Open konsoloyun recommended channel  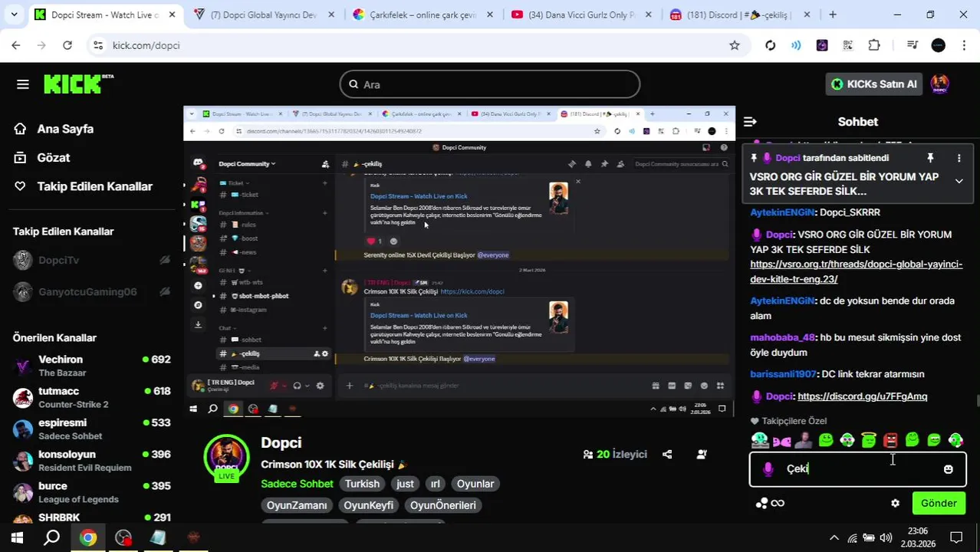[92, 461]
